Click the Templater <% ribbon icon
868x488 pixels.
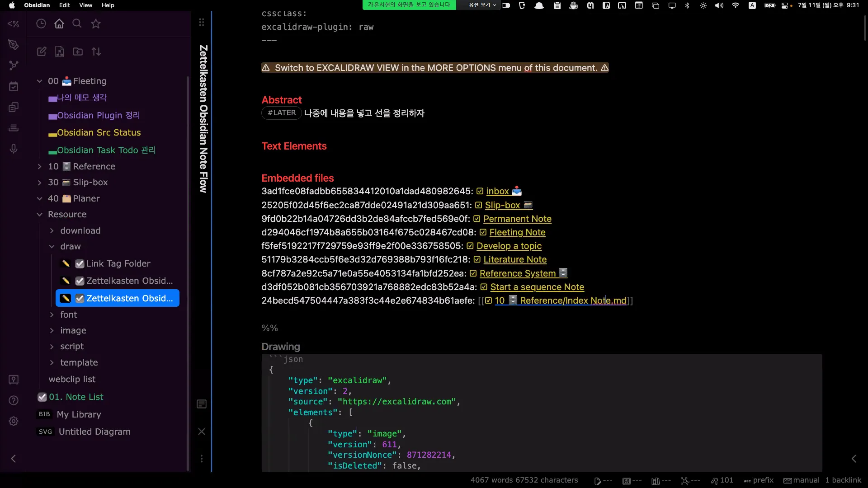(14, 24)
